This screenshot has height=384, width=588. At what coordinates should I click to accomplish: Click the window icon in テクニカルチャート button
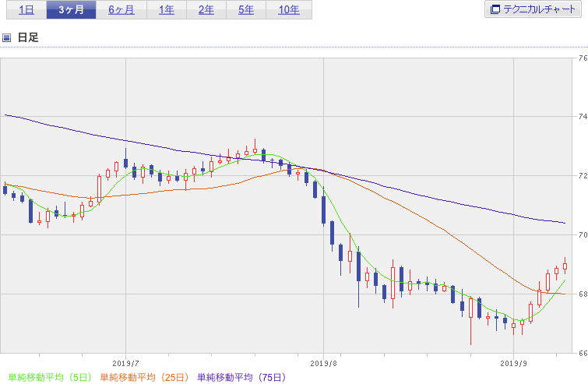tap(495, 9)
